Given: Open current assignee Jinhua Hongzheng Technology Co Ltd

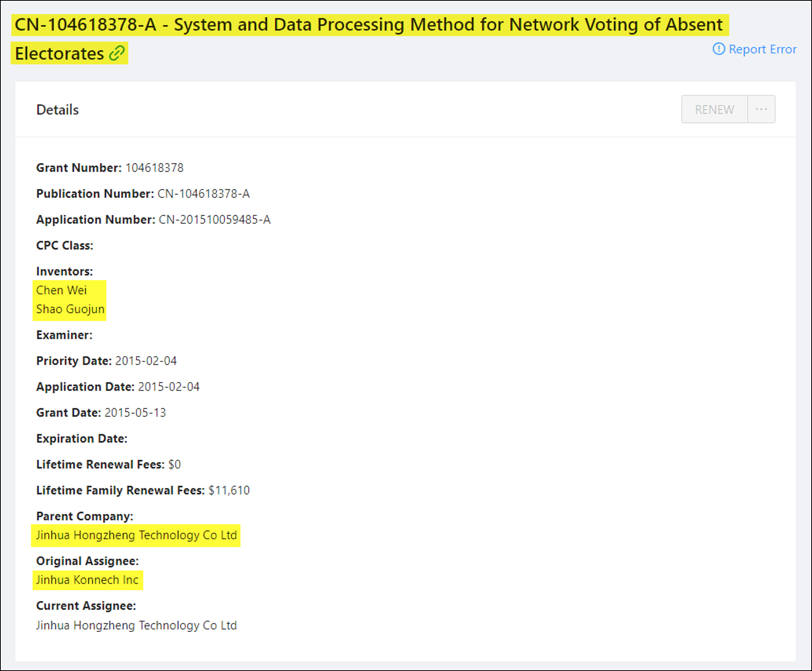Looking at the screenshot, I should point(137,625).
